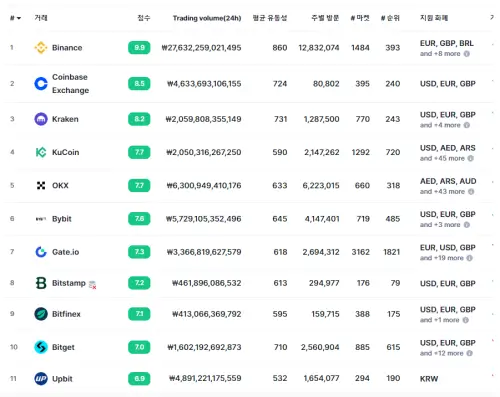Click Coinbase's weekly visits 80,802
Image resolution: width=500 pixels, height=397 pixels.
coord(326,83)
